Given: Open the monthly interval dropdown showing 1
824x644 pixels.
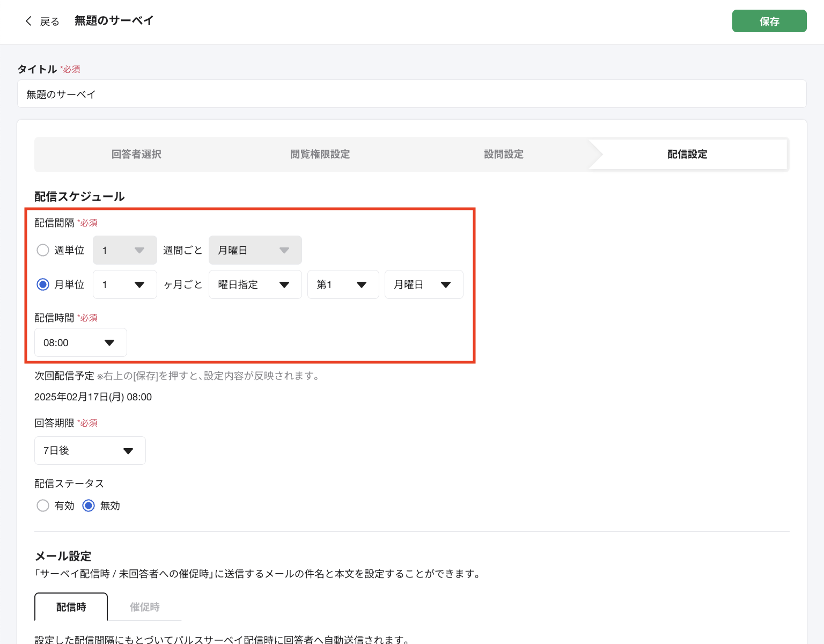Looking at the screenshot, I should (124, 284).
